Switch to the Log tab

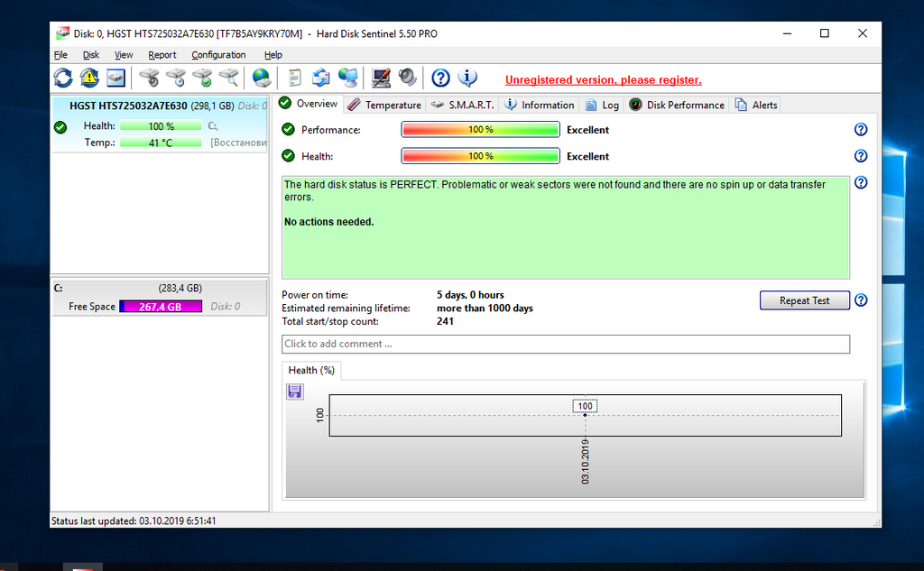pyautogui.click(x=602, y=105)
